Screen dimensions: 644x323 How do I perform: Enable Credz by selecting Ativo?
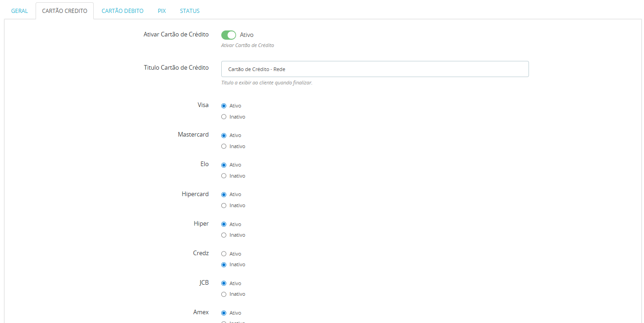point(224,254)
